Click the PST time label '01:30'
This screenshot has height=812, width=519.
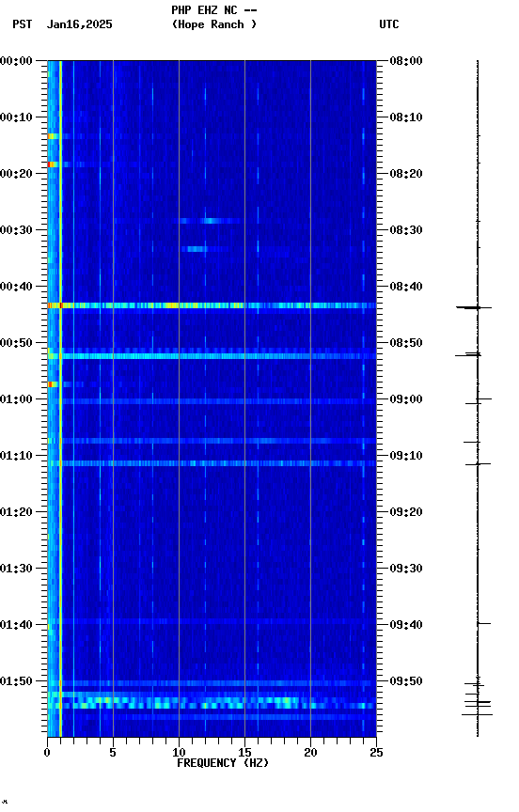click(x=16, y=569)
